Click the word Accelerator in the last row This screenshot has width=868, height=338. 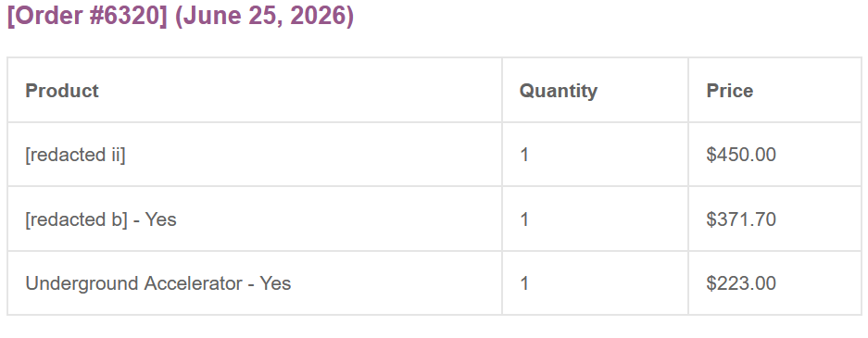pos(194,283)
